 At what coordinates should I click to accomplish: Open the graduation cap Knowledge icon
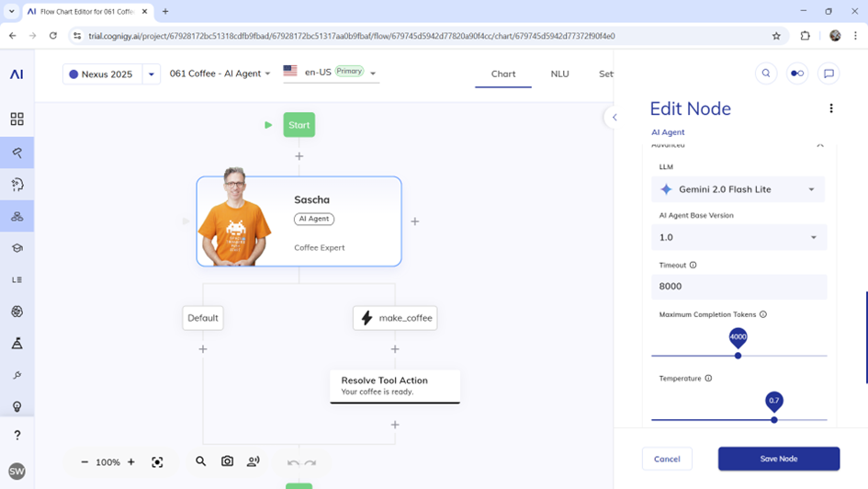click(17, 248)
